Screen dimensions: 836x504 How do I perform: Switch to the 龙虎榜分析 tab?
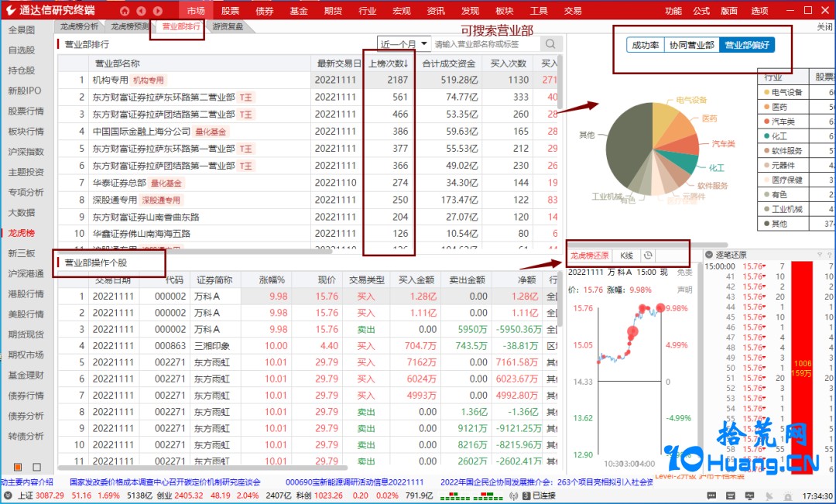pyautogui.click(x=79, y=26)
